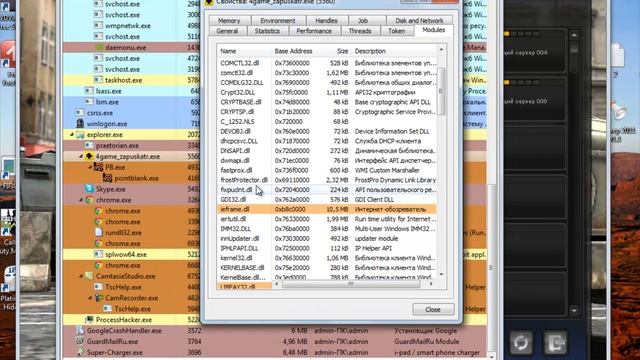This screenshot has width=640, height=360.
Task: Click the pointblank.exe process icon
Action: (x=107, y=178)
